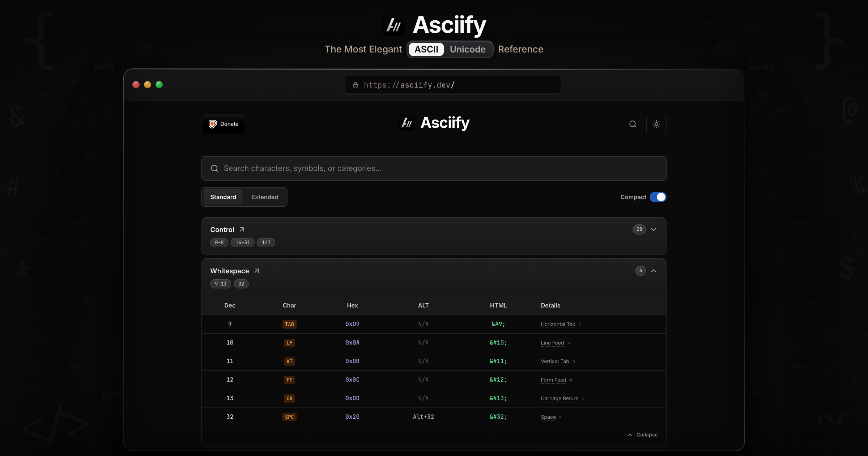Click the lock icon in address bar
This screenshot has height=456, width=868.
tap(356, 85)
